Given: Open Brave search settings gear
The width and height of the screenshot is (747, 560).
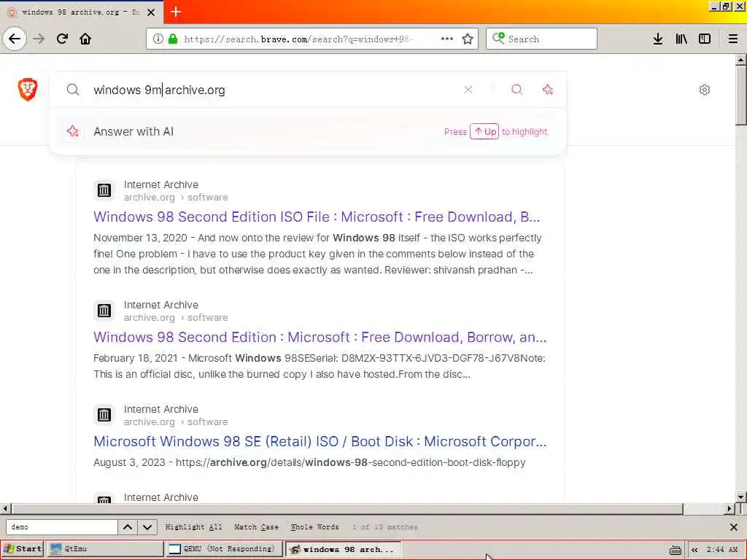Looking at the screenshot, I should tap(705, 90).
